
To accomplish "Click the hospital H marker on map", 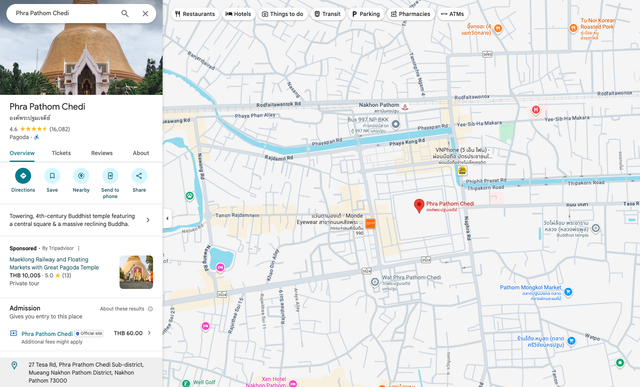I will click(536, 109).
